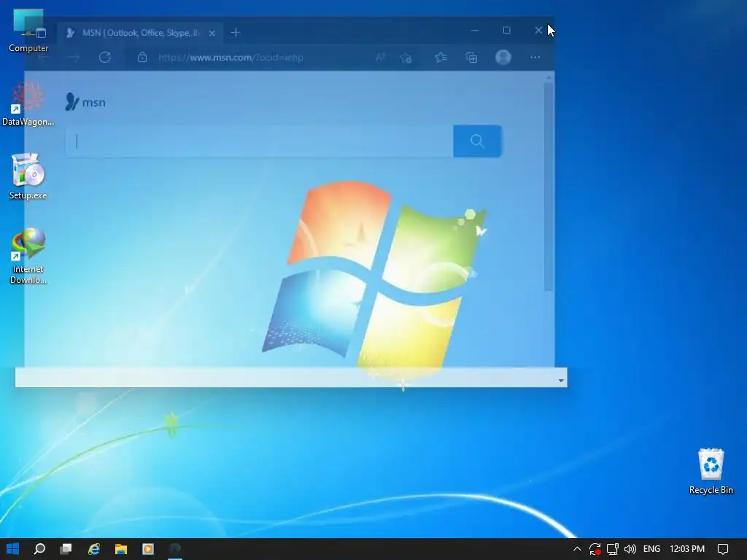The image size is (747, 560).
Task: Click the Read aloud icon in address bar
Action: point(380,58)
